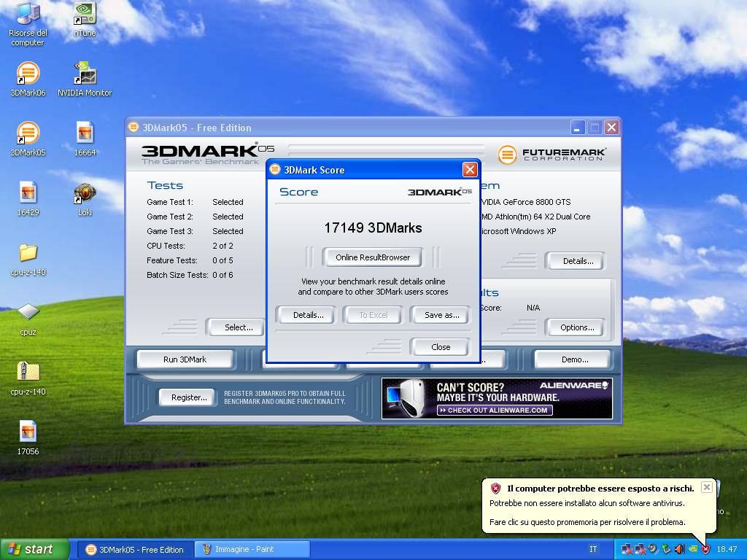Click the 17149 3DMarks score text
Image resolution: width=747 pixels, height=560 pixels.
pos(373,227)
